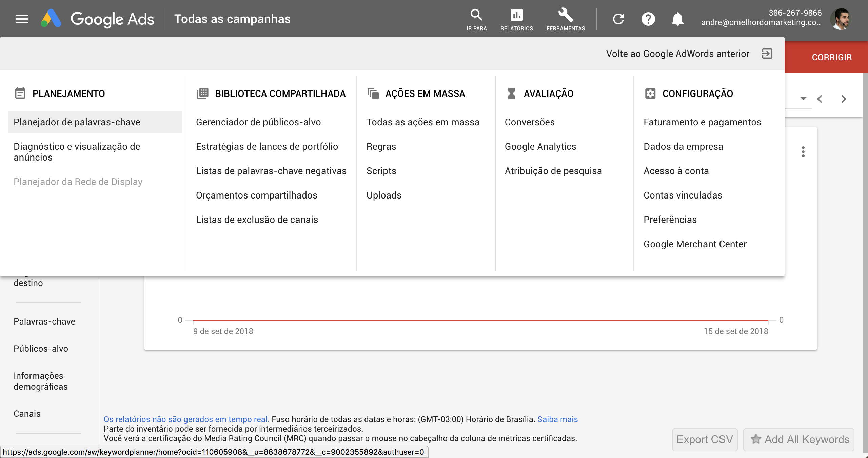This screenshot has width=868, height=458.
Task: Follow the Saiba mais link
Action: (557, 419)
